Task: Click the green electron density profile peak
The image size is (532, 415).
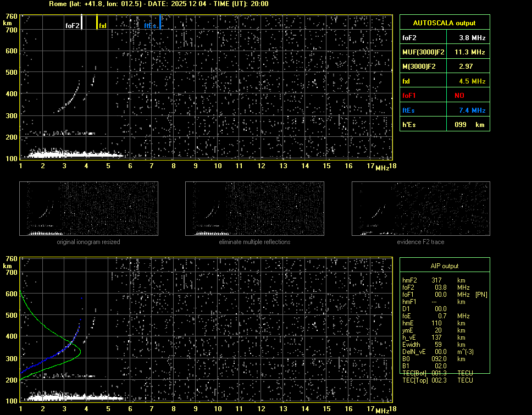Action: click(x=80, y=350)
